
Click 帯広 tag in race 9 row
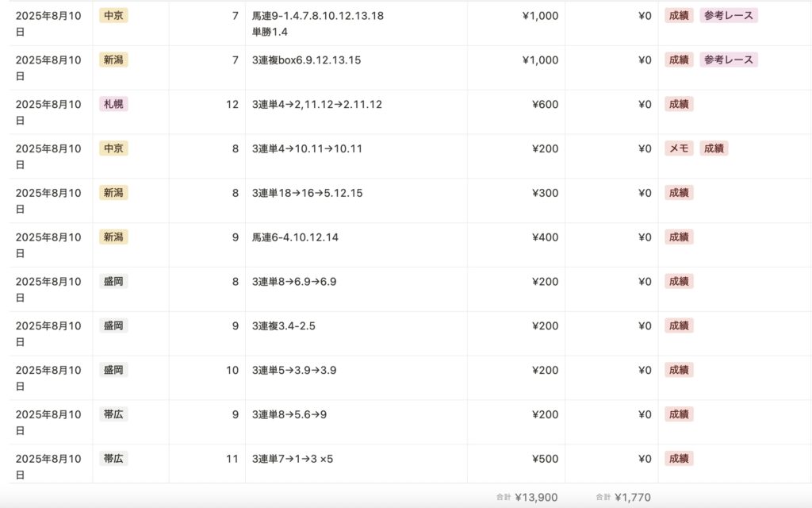pos(113,414)
